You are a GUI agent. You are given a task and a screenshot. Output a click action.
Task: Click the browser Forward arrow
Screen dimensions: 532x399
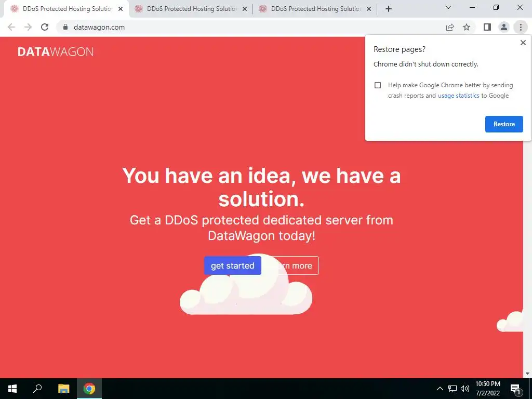click(x=28, y=27)
